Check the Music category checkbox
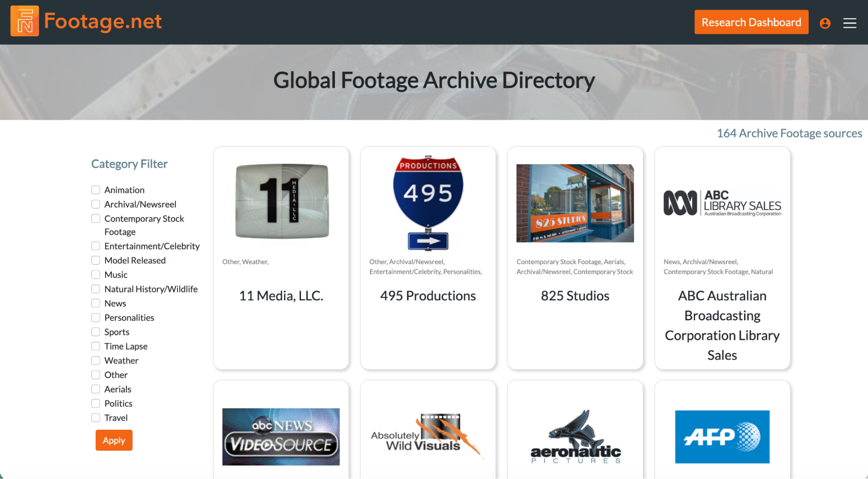The width and height of the screenshot is (868, 479). pos(96,275)
